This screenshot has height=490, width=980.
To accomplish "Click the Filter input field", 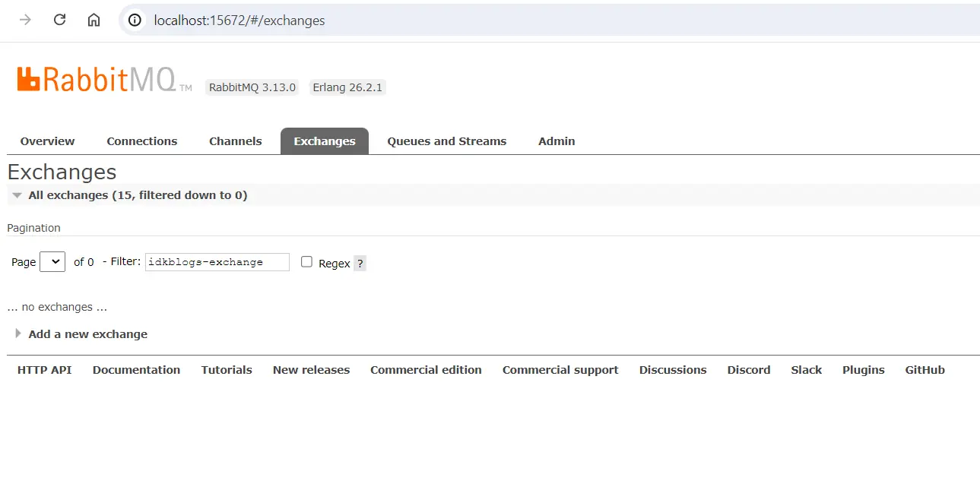I will coord(217,262).
